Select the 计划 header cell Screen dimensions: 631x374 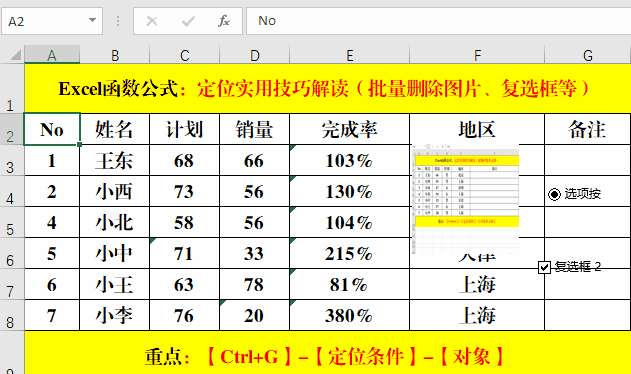point(184,129)
